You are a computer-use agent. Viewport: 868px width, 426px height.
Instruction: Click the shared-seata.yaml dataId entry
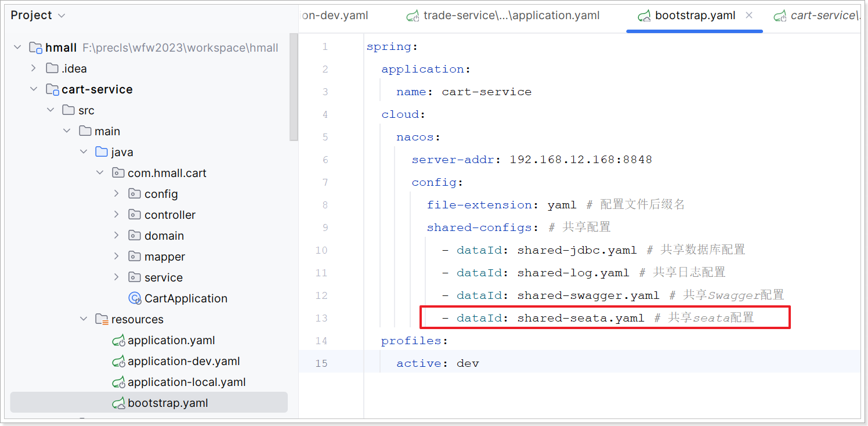point(542,318)
